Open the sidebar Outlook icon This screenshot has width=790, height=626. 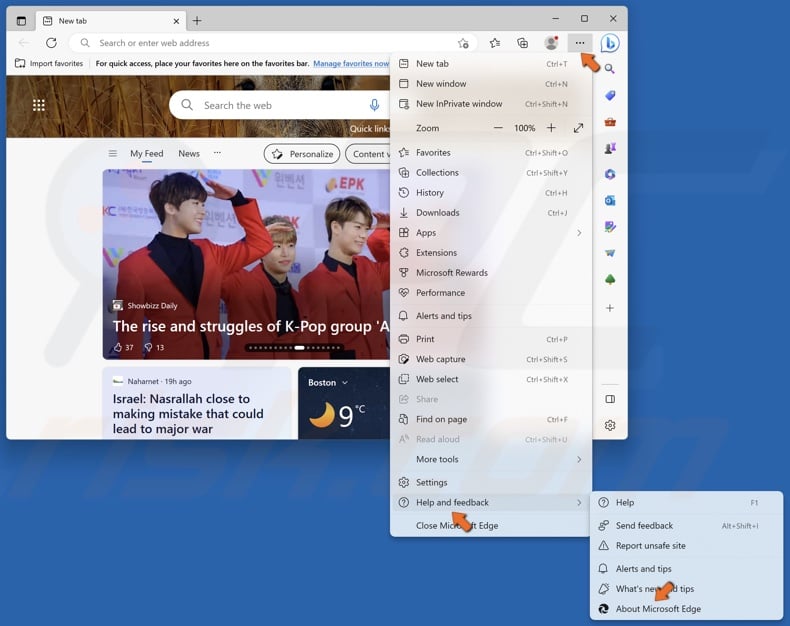[610, 201]
